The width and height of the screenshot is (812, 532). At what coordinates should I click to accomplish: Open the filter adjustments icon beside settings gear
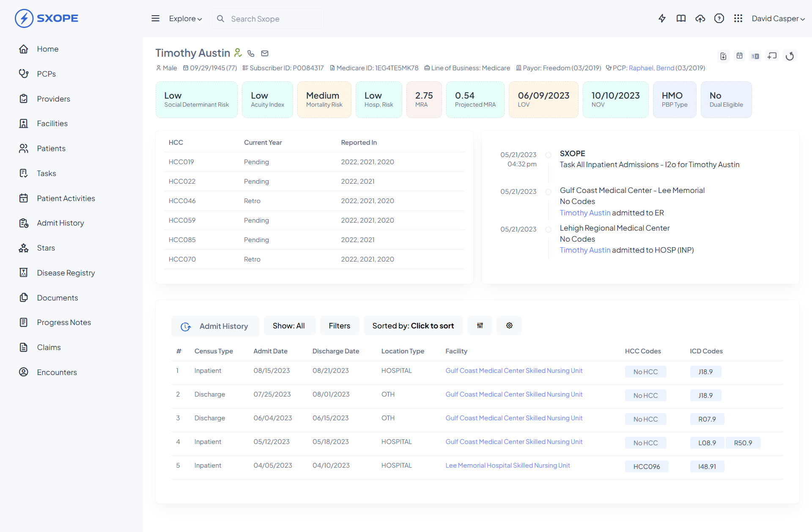click(480, 325)
